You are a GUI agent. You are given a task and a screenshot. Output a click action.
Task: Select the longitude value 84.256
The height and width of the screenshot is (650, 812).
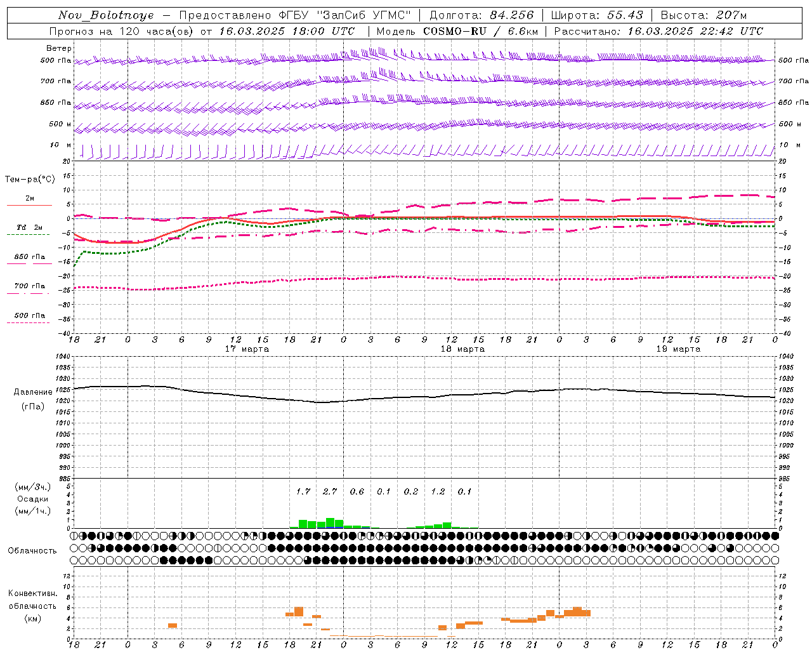coord(512,15)
